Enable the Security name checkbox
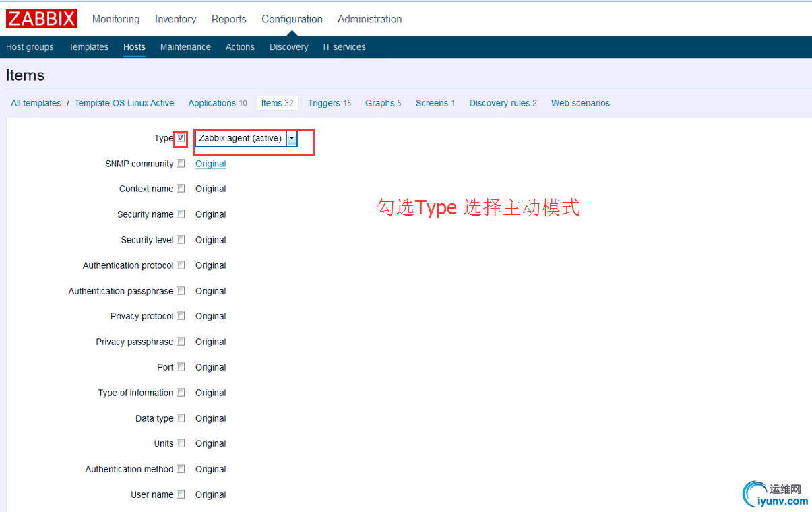The image size is (812, 512). point(181,214)
